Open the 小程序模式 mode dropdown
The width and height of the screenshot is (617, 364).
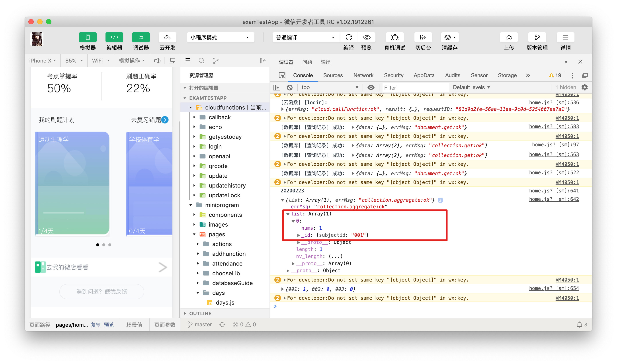point(220,37)
